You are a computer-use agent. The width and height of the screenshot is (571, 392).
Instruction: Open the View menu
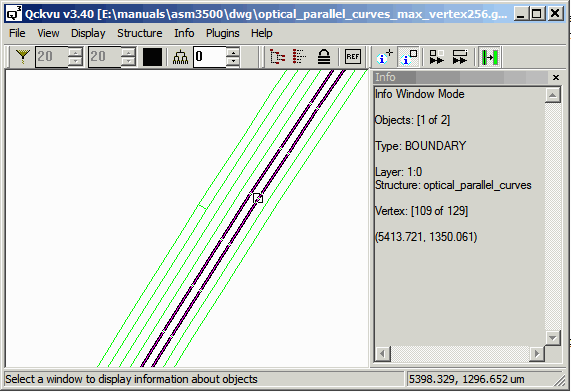pos(48,33)
